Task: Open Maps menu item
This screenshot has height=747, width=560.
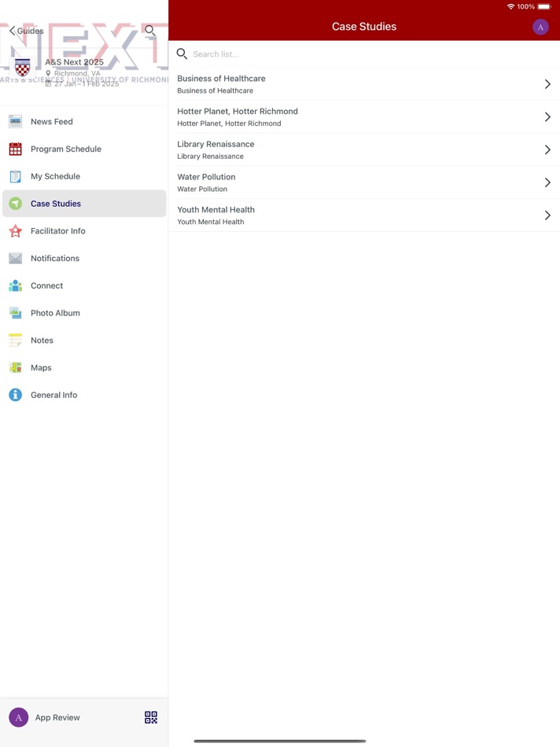Action: tap(84, 367)
